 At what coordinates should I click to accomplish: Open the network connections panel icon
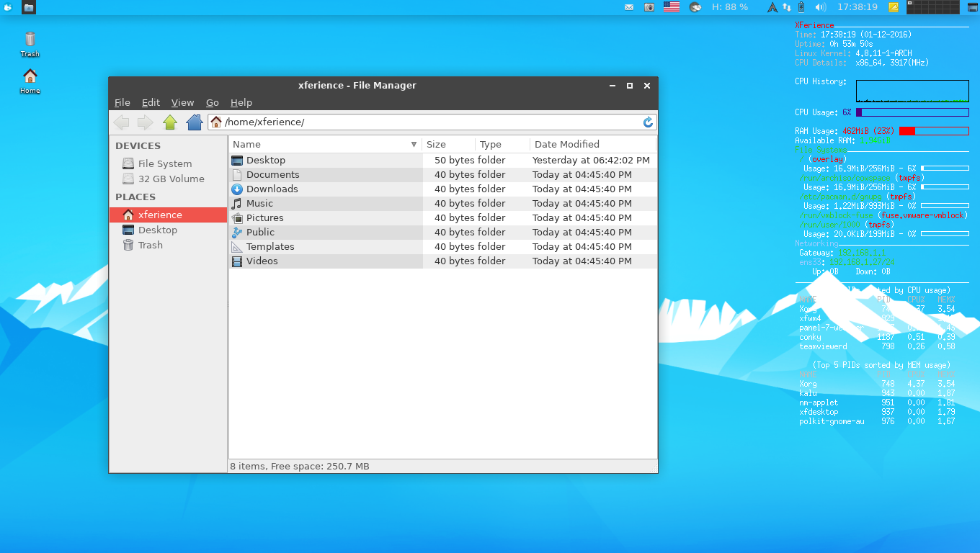pos(787,7)
